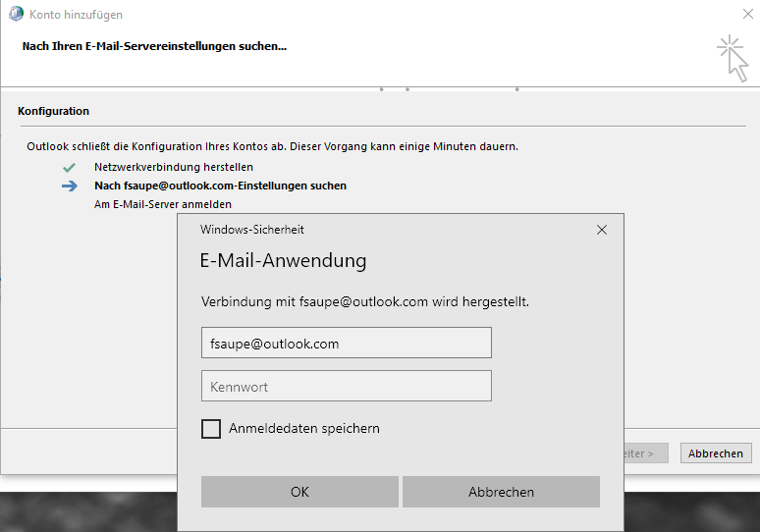Click the fsaupe@outlook.com username field
Viewport: 760px width, 532px height.
tap(346, 343)
